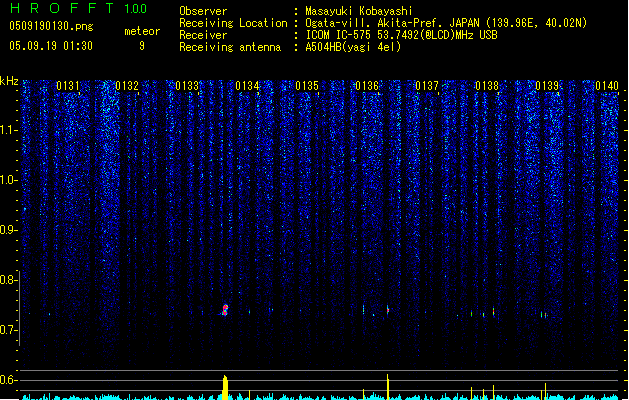
Task: Click the antenna A504HB(yagi 4el) text
Action: pyautogui.click(x=353, y=47)
